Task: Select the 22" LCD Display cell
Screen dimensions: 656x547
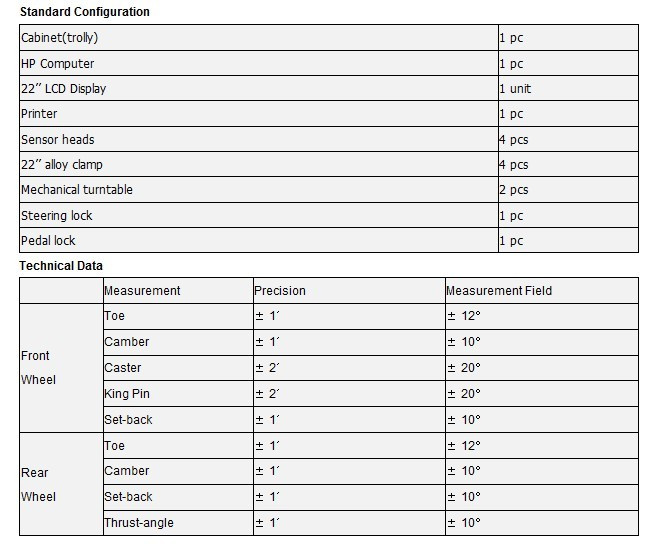Action: 259,88
